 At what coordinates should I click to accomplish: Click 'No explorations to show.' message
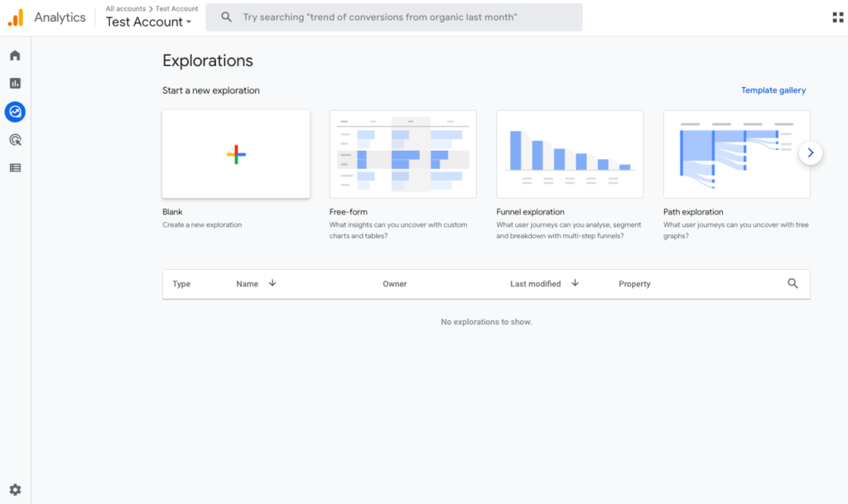pos(486,322)
